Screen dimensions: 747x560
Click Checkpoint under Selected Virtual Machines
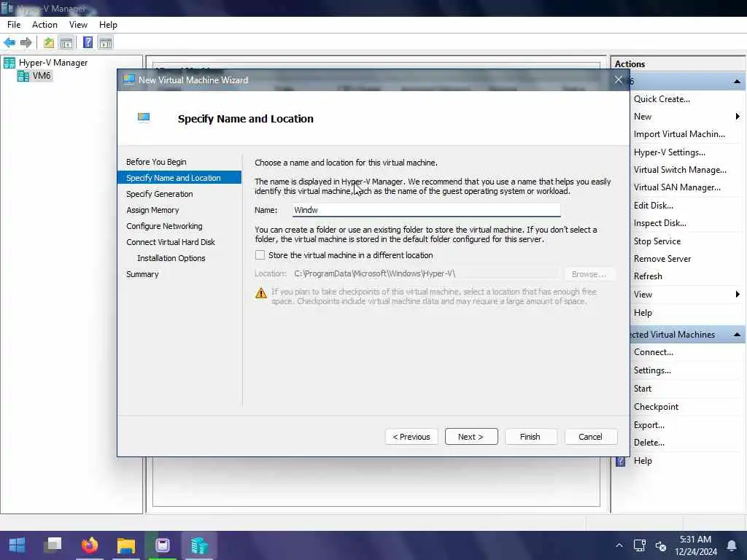click(656, 407)
